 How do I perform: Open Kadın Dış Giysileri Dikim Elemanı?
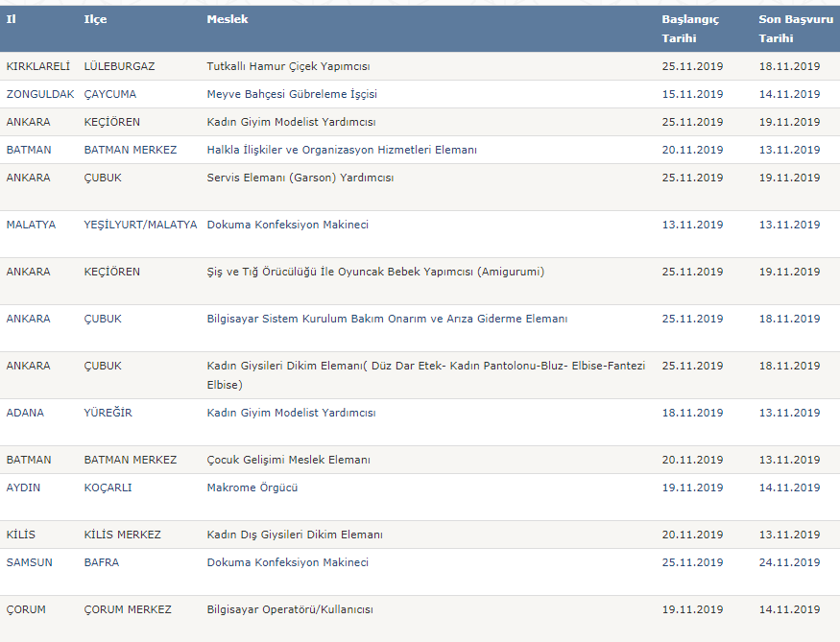(x=295, y=535)
